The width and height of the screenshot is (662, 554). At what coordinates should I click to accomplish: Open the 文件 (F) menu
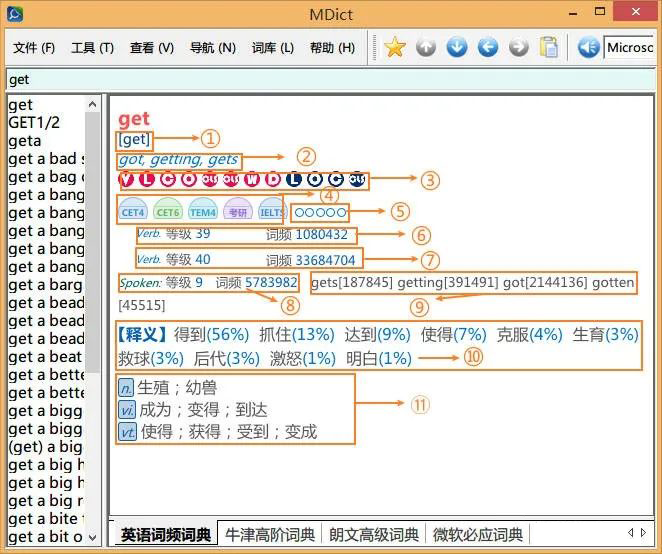click(x=34, y=48)
